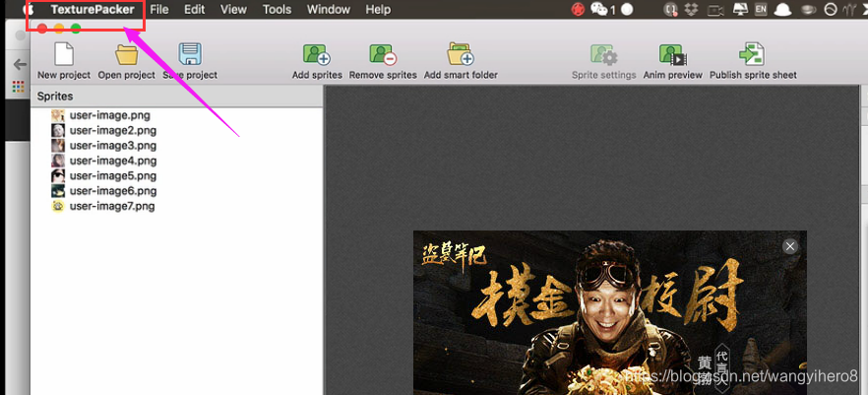The image size is (868, 395).
Task: Click the circular wave icon in menu bar
Action: [x=831, y=10]
